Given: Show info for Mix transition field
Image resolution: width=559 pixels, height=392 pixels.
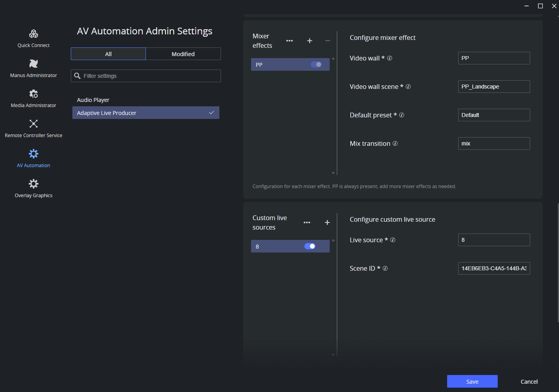Looking at the screenshot, I should (x=395, y=143).
